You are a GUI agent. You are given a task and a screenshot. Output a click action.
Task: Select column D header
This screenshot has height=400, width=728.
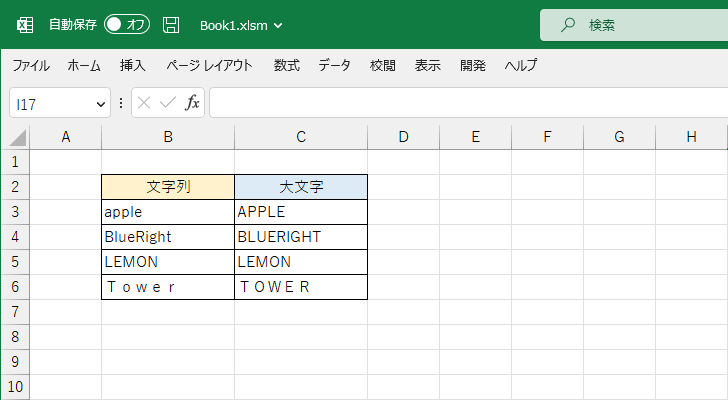click(403, 137)
